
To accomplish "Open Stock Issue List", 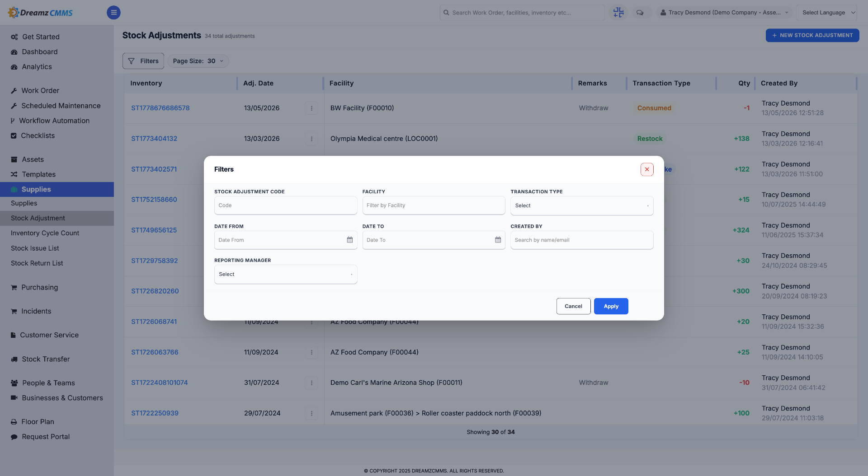I will [x=35, y=248].
